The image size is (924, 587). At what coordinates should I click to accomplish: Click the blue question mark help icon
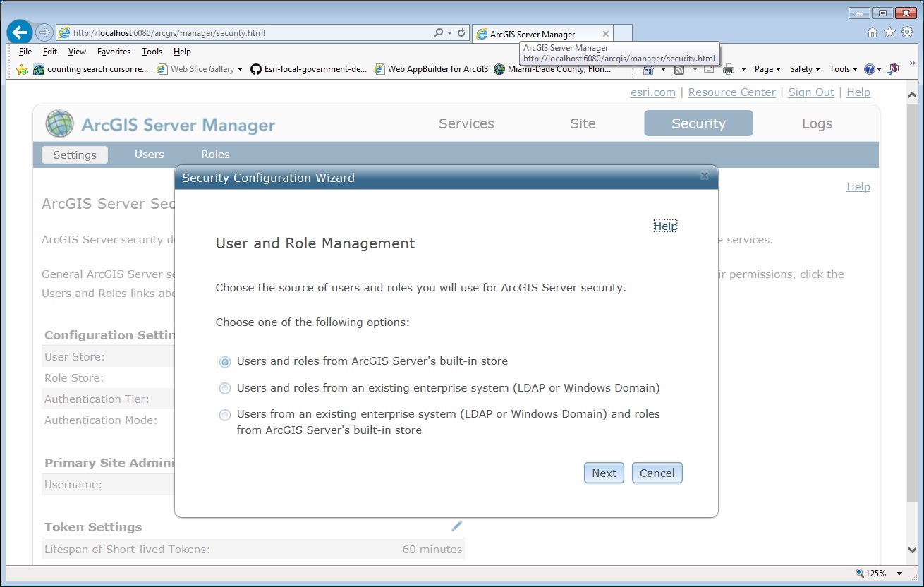point(869,69)
